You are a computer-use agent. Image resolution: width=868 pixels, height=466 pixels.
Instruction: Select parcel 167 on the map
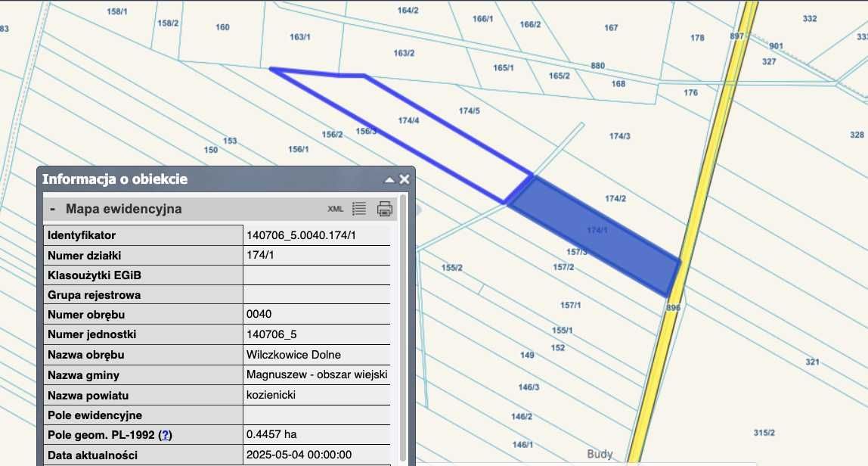(611, 28)
